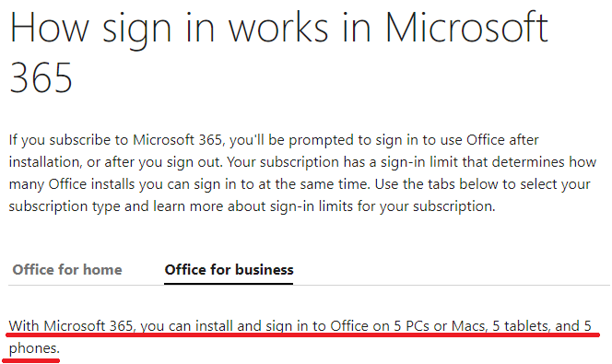Screen dimensions: 612x364
Task: Switch to the Office for home tab
Action: (67, 270)
